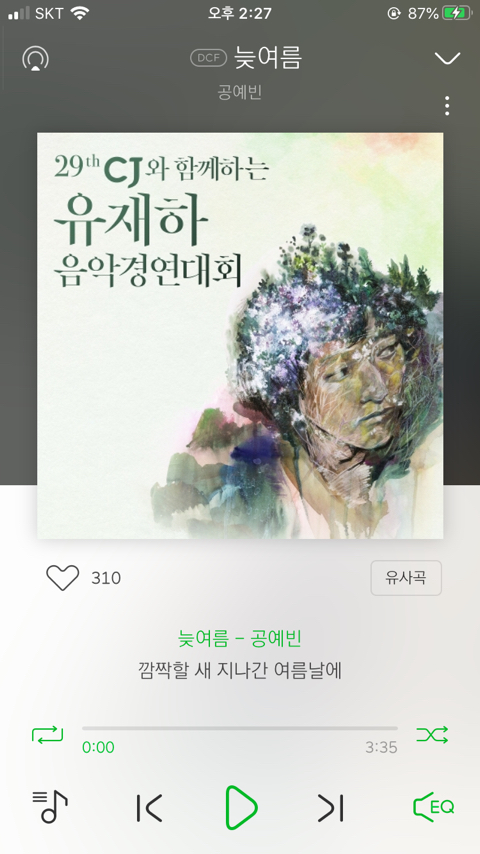Viewport: 480px width, 854px height.
Task: Tap the 늦여름 - 공예빈 green title
Action: 240,638
